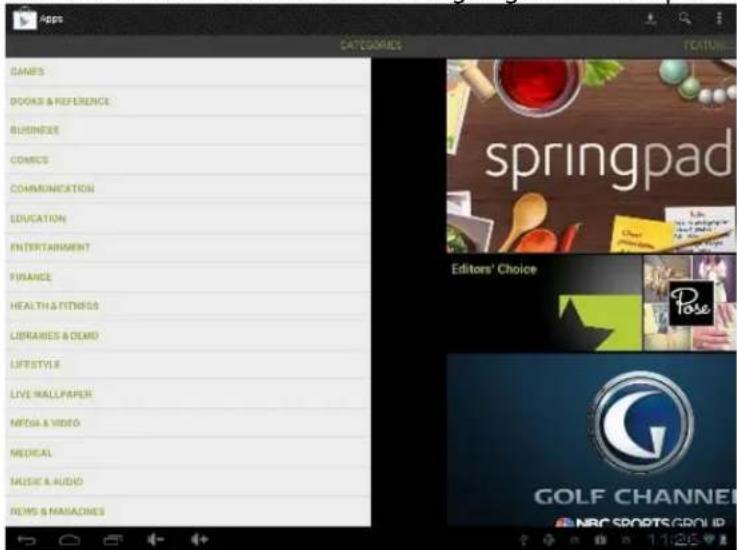This screenshot has width=737, height=550.
Task: Open the Communication category
Action: pyautogui.click(x=188, y=189)
